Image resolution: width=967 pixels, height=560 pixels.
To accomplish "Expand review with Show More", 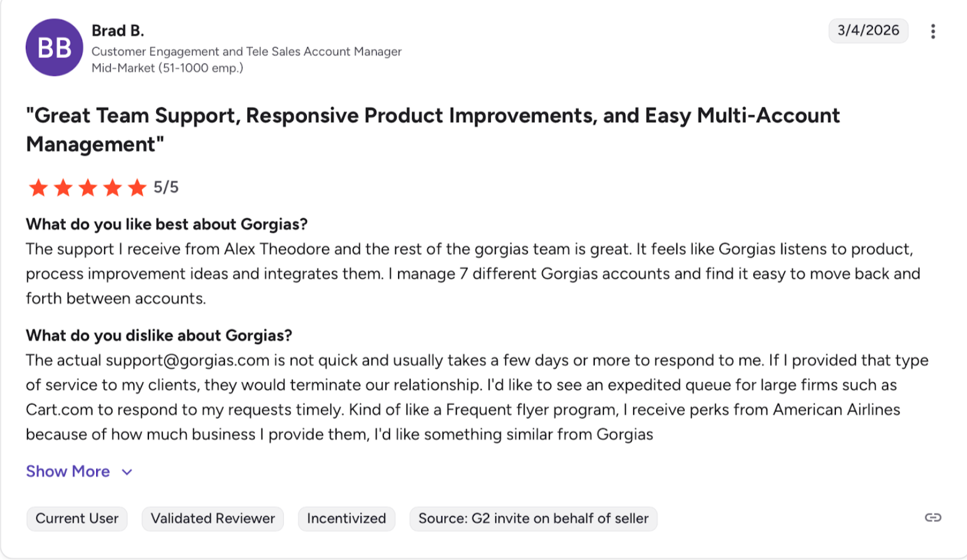I will (x=68, y=471).
